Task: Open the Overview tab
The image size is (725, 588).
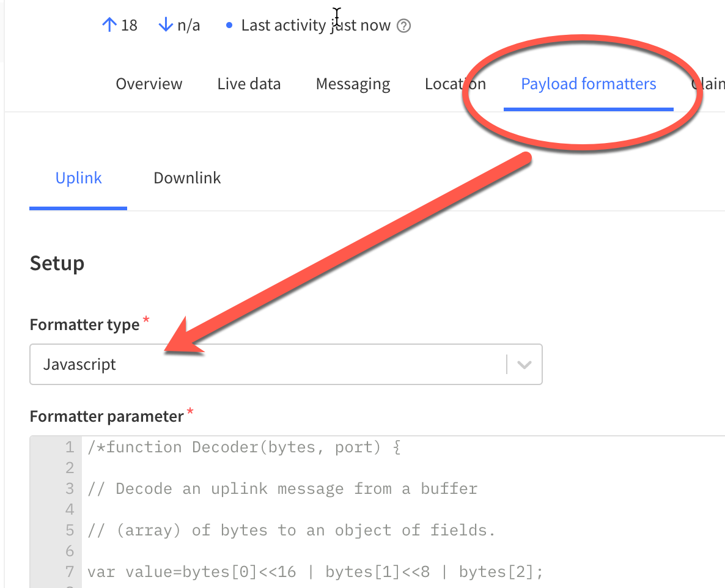Action: tap(149, 84)
